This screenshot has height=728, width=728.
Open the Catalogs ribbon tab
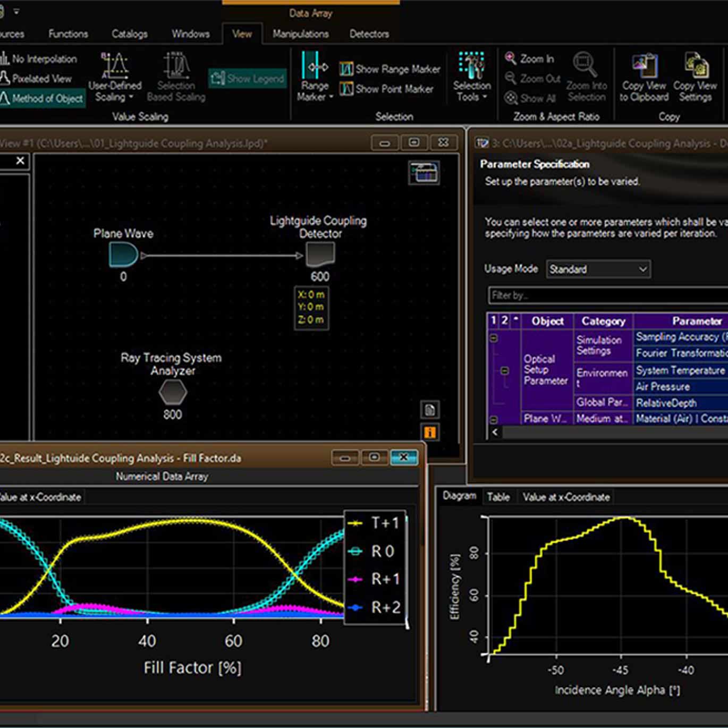(130, 33)
